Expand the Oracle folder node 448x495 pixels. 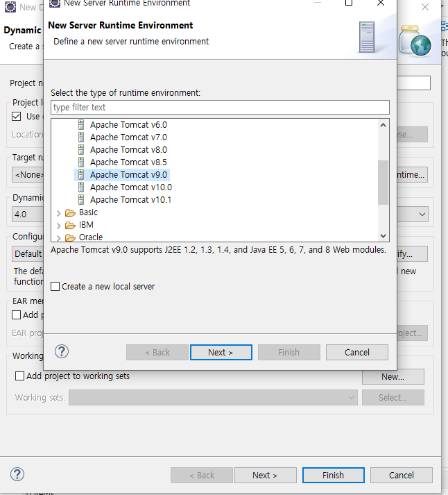[x=59, y=237]
